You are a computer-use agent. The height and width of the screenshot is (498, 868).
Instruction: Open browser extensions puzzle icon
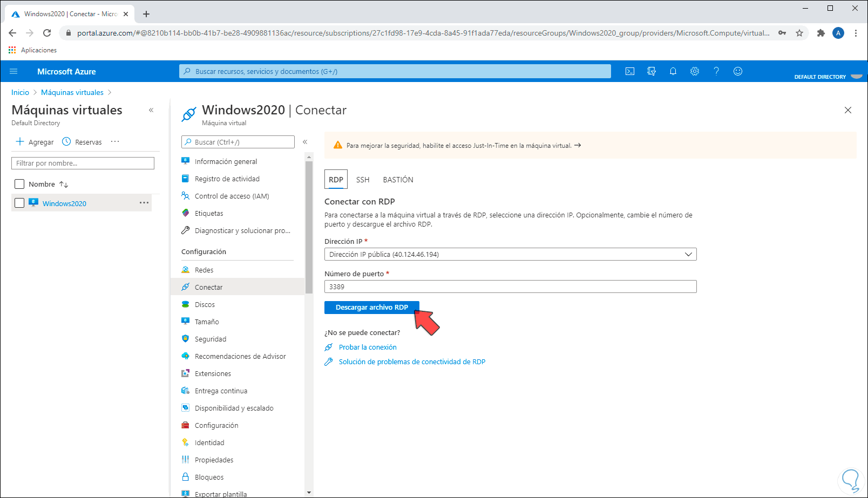[x=821, y=33]
